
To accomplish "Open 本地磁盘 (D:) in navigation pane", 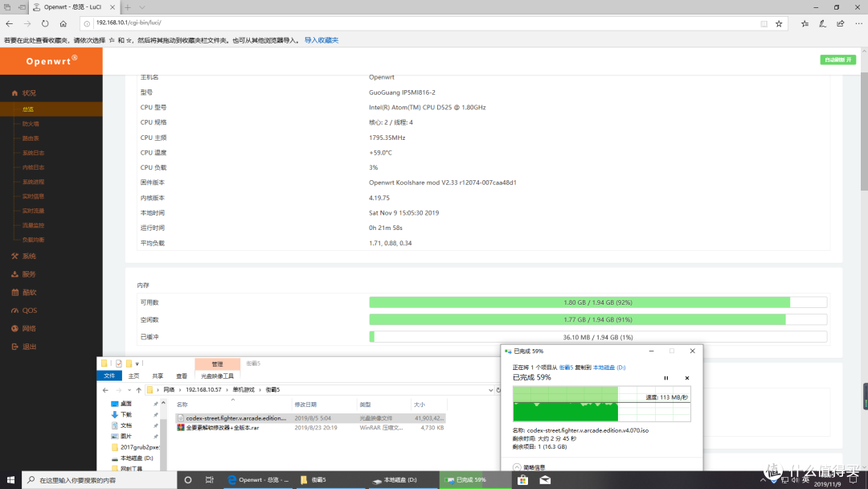I will (x=136, y=458).
